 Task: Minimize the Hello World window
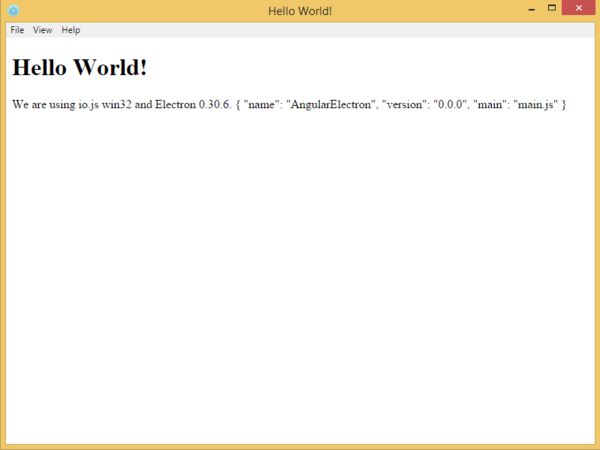coord(532,8)
